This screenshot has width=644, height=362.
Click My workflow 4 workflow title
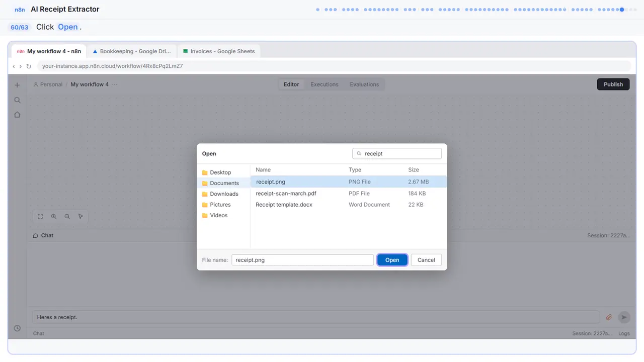click(90, 84)
